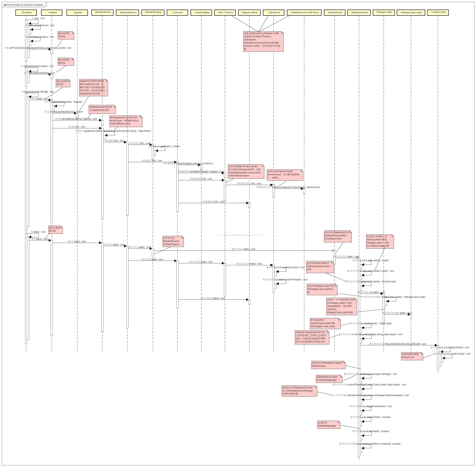The image size is (476, 467).
Task: Click message 'getLoader() : Loader'
Action: tap(371, 260)
